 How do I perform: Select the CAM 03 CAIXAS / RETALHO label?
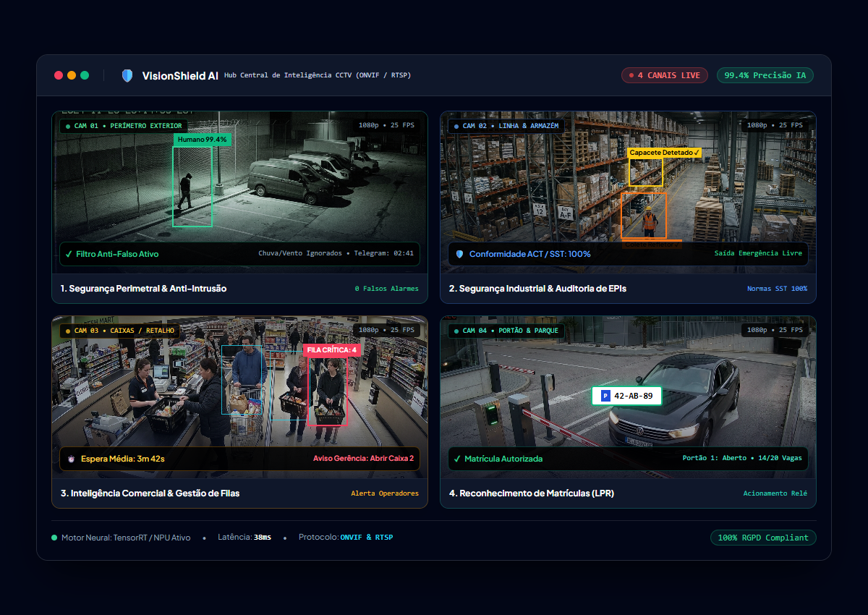coord(120,331)
